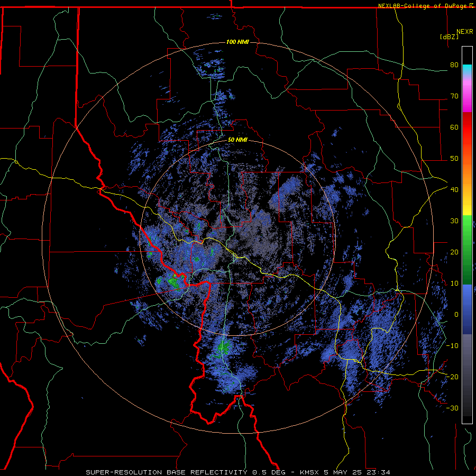This screenshot has height=476, width=476.
Task: Click the 40 dBZ scale value
Action: point(454,189)
